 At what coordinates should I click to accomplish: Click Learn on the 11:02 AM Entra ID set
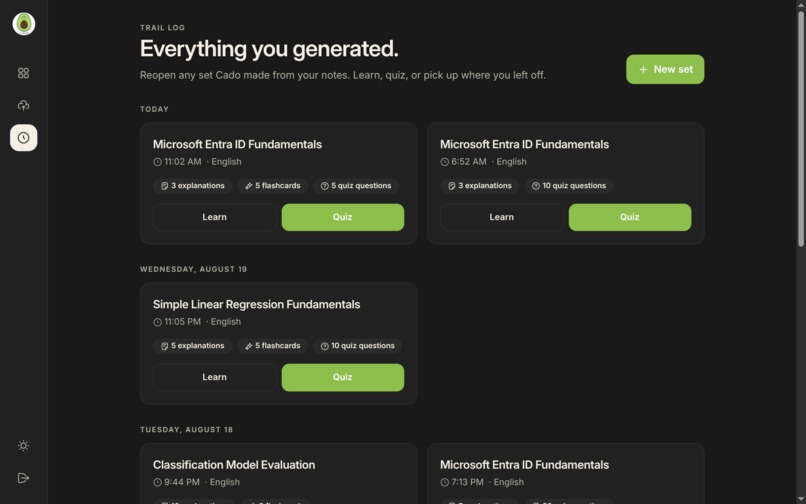tap(214, 217)
